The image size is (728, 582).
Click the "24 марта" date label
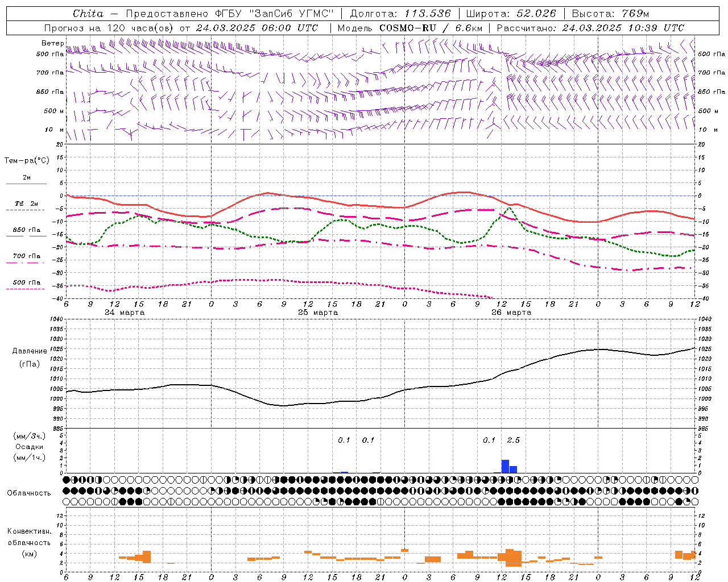(x=125, y=313)
